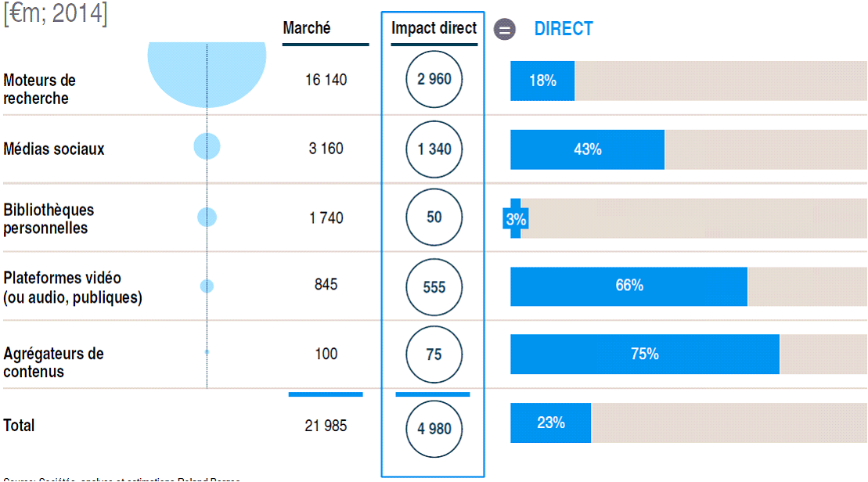Click the market value 16 140

326,80
